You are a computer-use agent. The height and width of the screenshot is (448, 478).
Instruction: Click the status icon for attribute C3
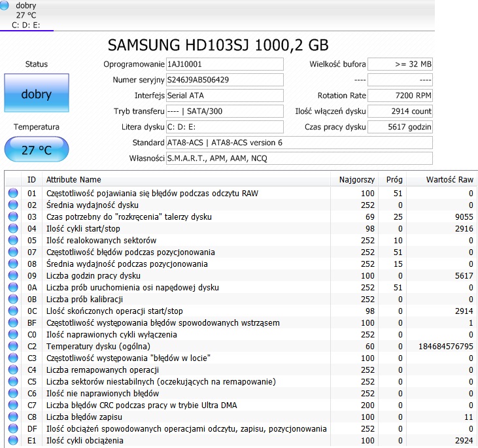coord(13,358)
